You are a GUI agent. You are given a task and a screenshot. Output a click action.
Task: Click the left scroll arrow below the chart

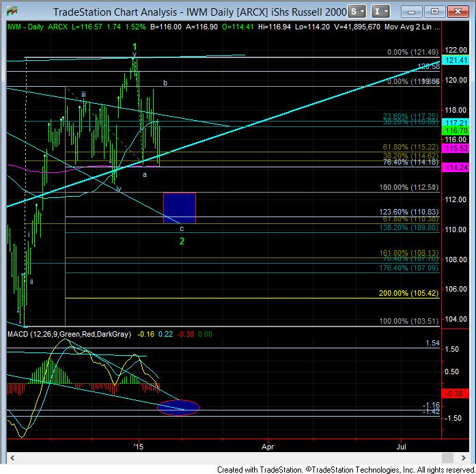pos(12,458)
